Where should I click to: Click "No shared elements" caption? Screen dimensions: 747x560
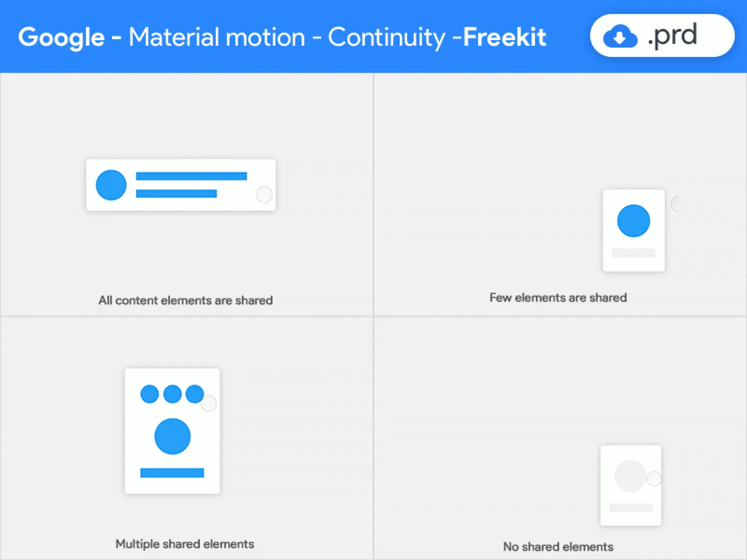pos(558,546)
